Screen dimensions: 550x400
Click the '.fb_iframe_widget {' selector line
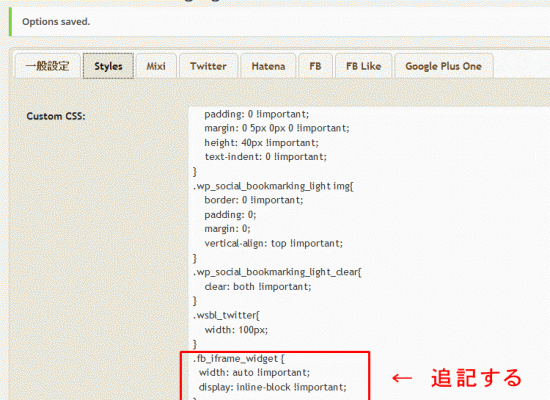click(x=239, y=359)
